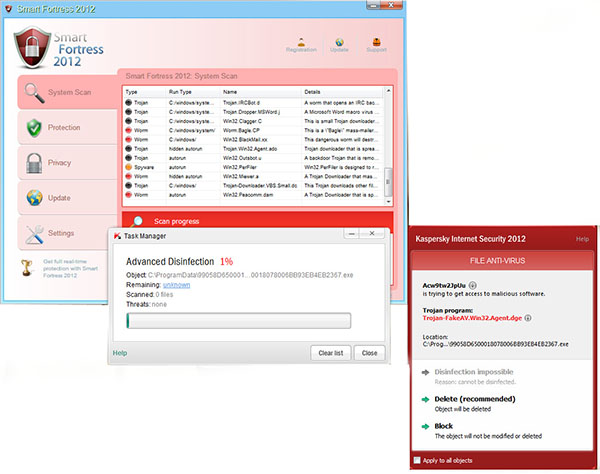Click Smart Fortress title bar shield icon
The height and width of the screenshot is (474, 600).
point(8,8)
